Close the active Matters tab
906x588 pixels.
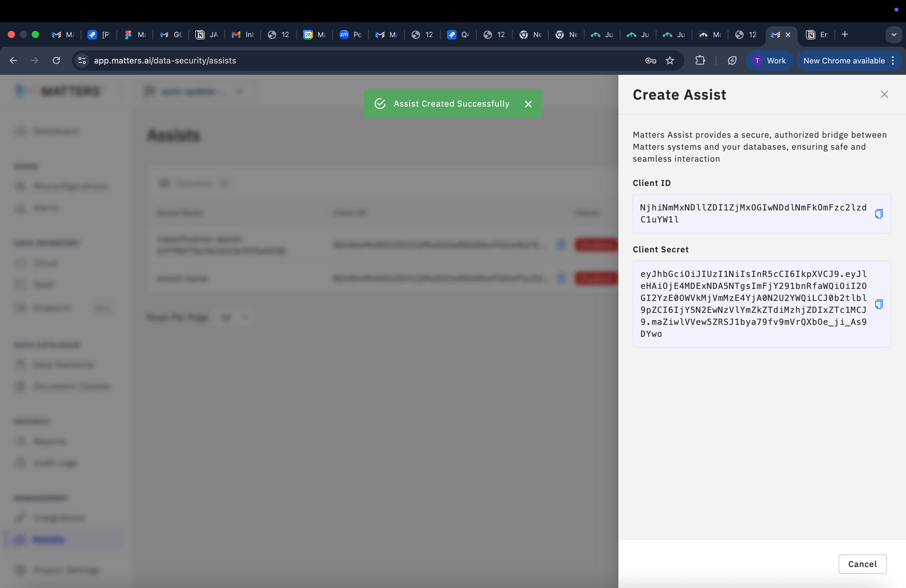click(x=788, y=35)
